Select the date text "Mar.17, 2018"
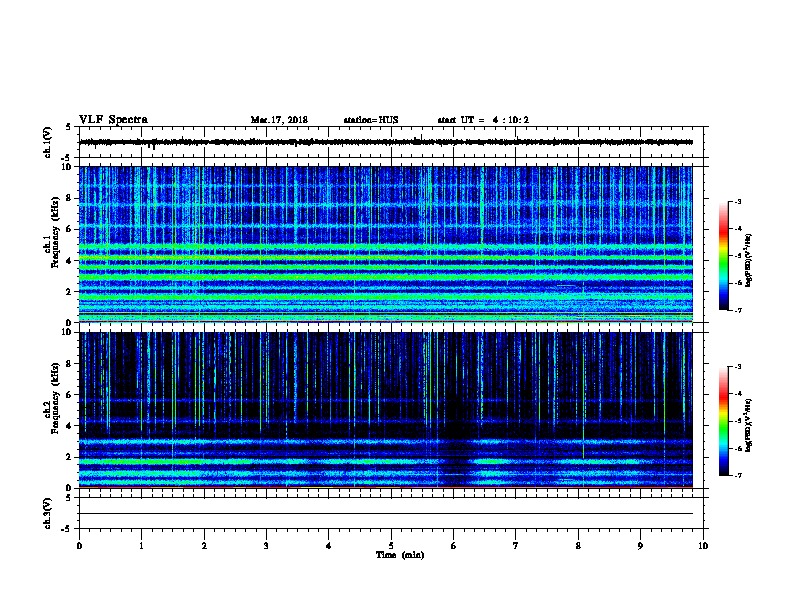The width and height of the screenshot is (792, 612). point(279,120)
